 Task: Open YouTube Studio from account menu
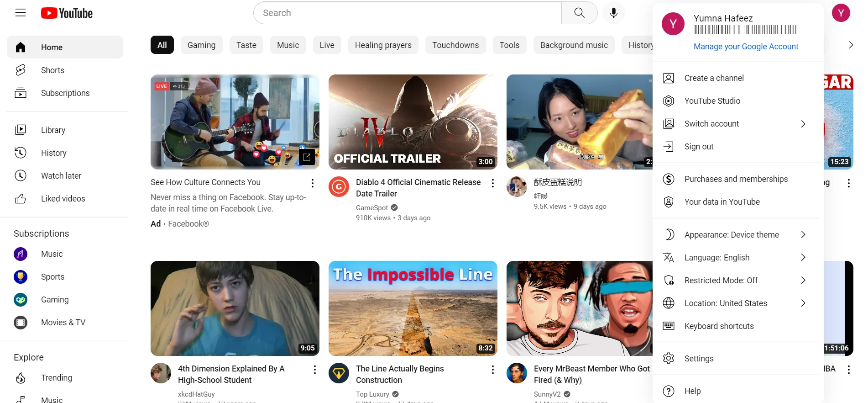click(736, 101)
